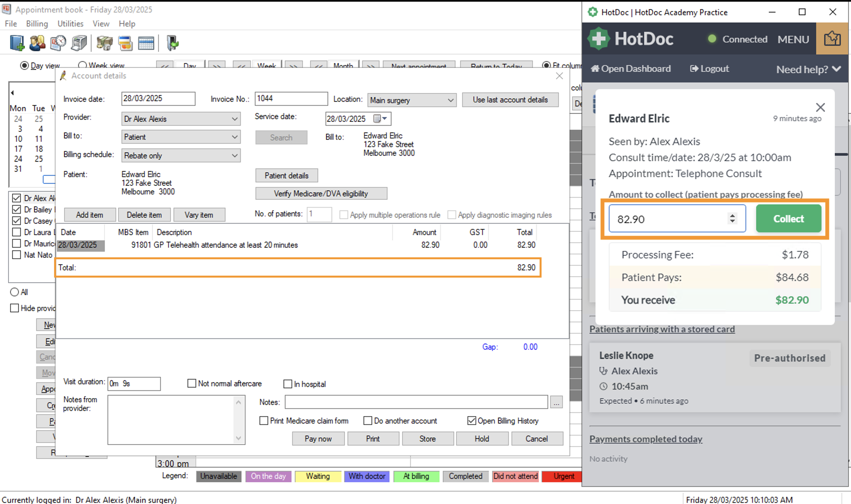Open the Billing menu

coord(37,24)
